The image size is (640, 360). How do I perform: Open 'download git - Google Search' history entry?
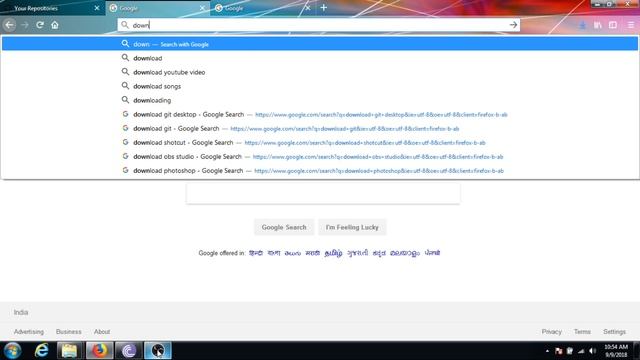pyautogui.click(x=320, y=129)
